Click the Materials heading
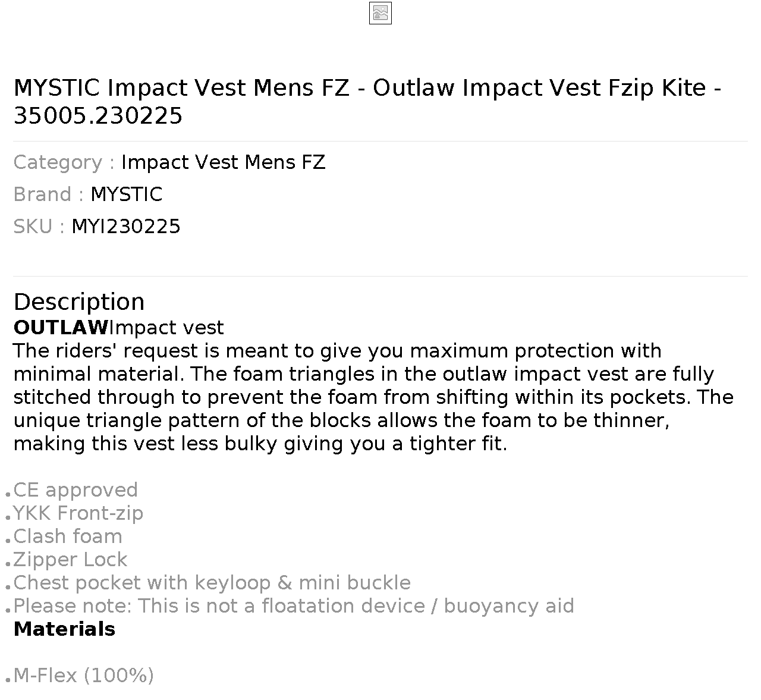The image size is (761, 700). coord(64,629)
